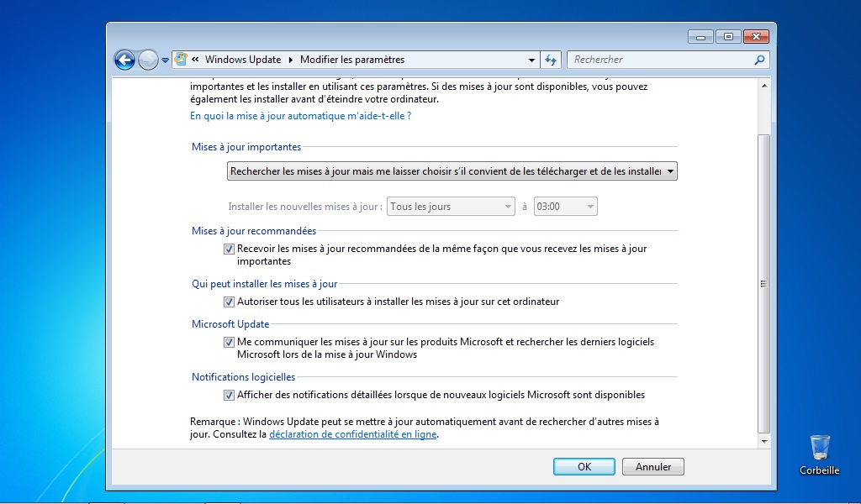861x504 pixels.
Task: Click the scrollbar down arrow
Action: coord(763,441)
